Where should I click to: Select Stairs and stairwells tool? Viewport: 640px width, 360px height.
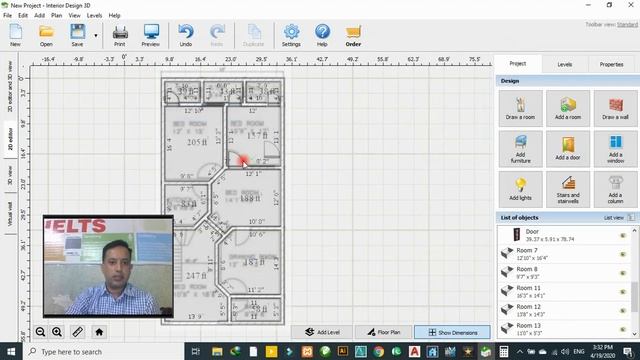568,189
